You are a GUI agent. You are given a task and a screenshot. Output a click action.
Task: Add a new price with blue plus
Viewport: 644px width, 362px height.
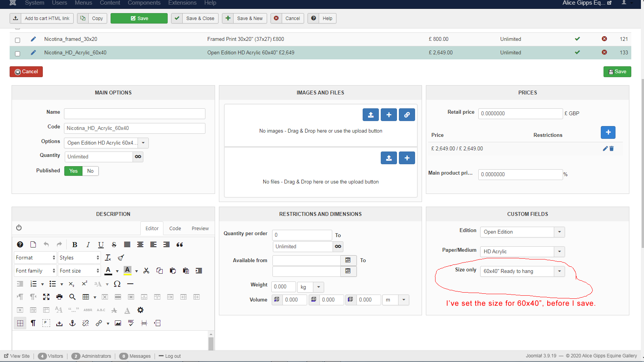coord(608,133)
